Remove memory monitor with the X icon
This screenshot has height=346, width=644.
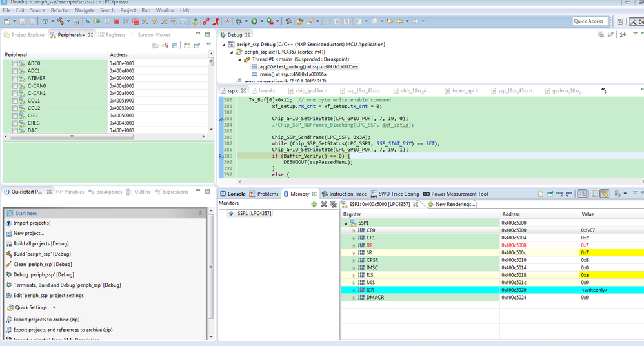(x=324, y=204)
